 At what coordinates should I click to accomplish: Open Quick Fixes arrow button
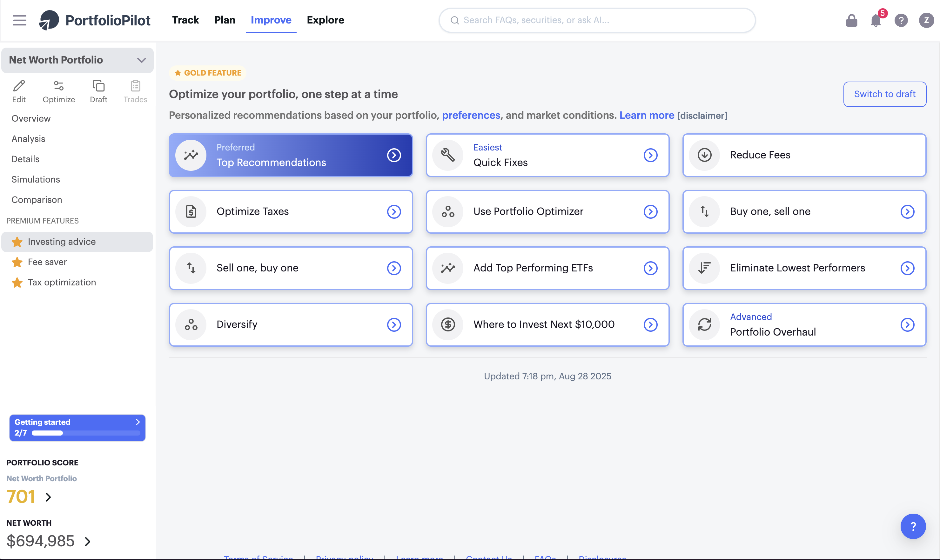tap(650, 155)
